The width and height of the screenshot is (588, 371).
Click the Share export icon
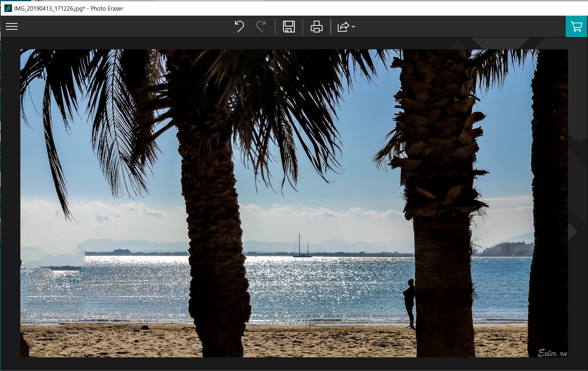(343, 27)
